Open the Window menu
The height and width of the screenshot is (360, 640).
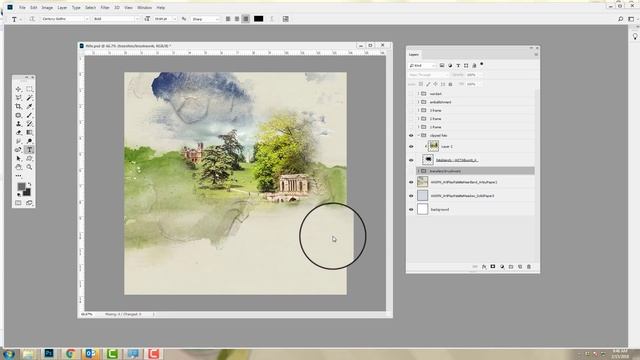(144, 7)
